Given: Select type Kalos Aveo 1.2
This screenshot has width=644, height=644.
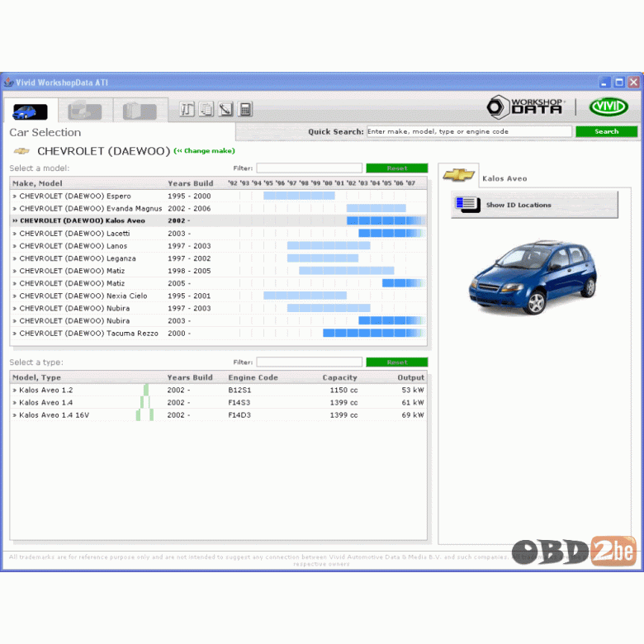Looking at the screenshot, I should click(x=218, y=390).
